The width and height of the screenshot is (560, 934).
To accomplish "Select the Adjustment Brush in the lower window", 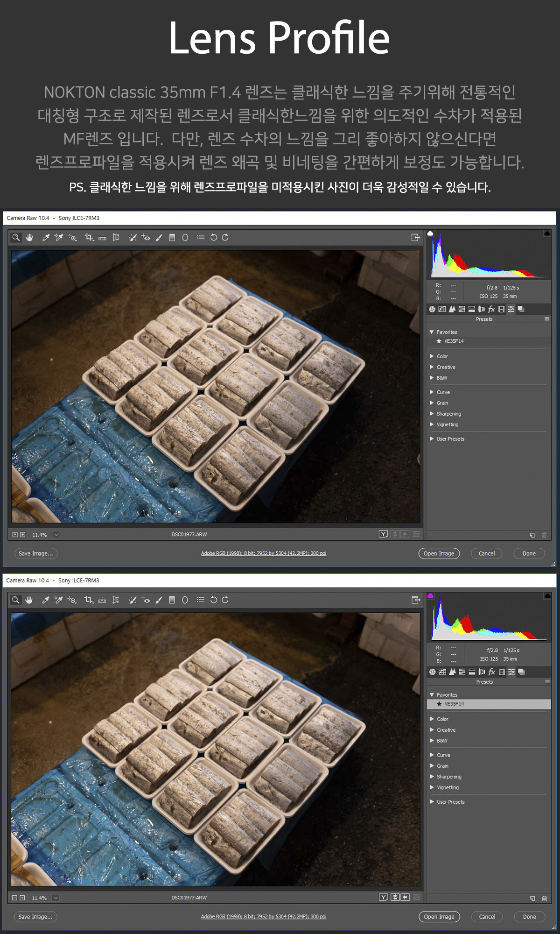I will pyautogui.click(x=159, y=600).
